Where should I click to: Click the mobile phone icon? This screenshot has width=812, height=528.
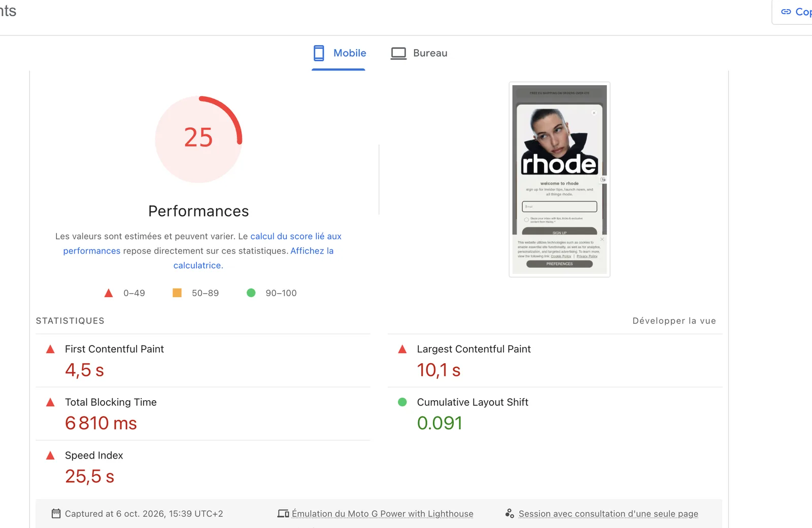pyautogui.click(x=319, y=53)
